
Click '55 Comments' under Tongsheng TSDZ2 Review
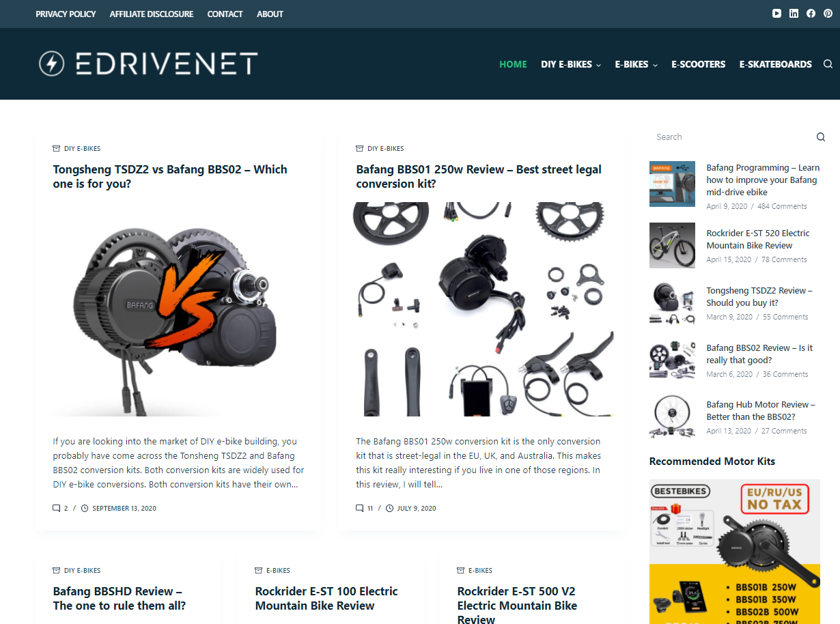(785, 317)
